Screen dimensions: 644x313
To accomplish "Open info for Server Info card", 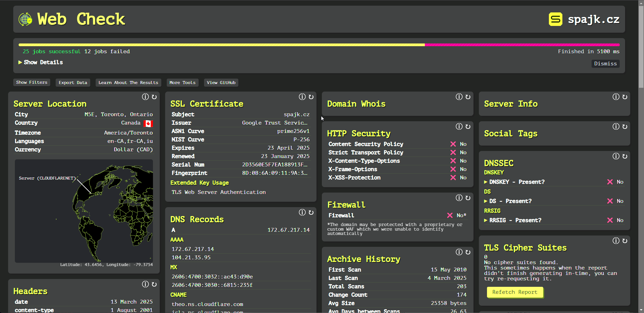I will click(616, 97).
